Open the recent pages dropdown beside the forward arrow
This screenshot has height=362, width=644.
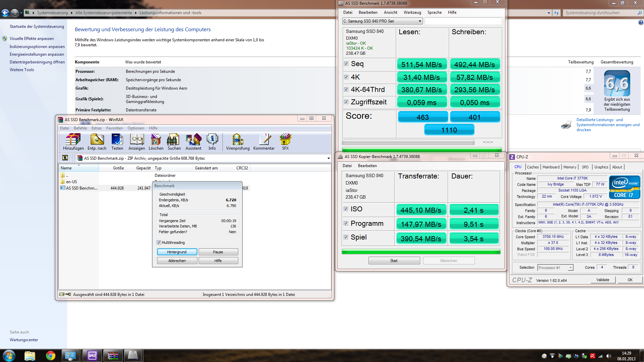point(21,13)
